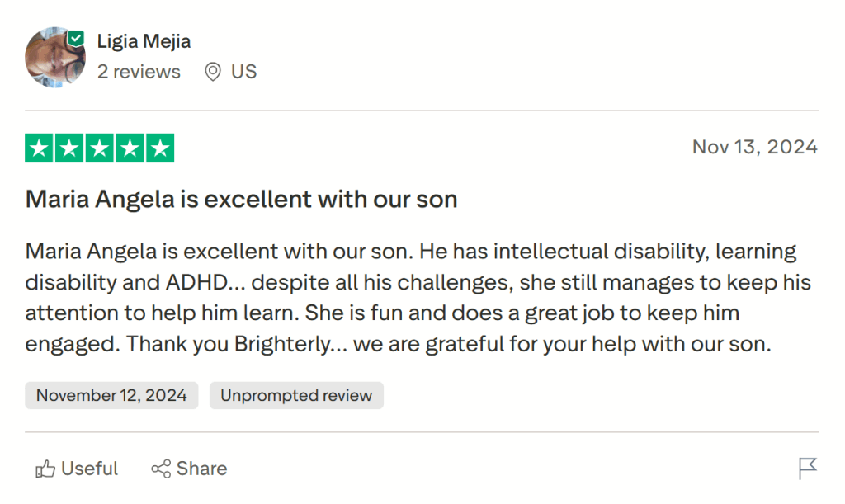Open the 2 reviews link

click(139, 72)
